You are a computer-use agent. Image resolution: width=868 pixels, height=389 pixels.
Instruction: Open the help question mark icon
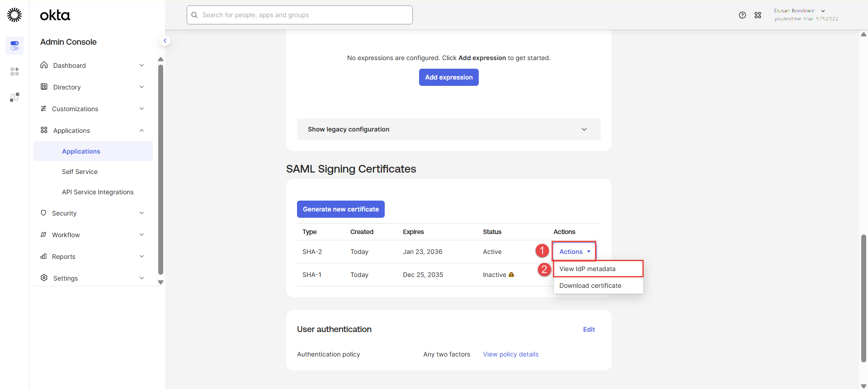click(x=742, y=15)
